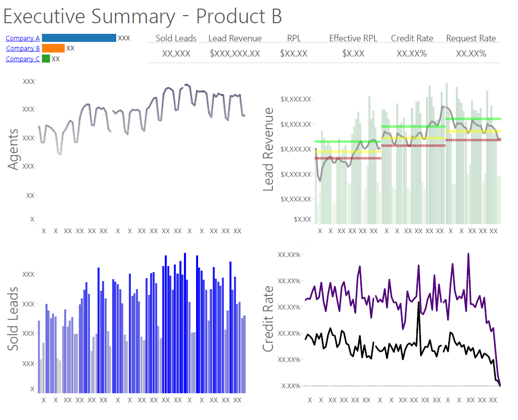
Task: Select the blue Company A bar
Action: (x=79, y=38)
